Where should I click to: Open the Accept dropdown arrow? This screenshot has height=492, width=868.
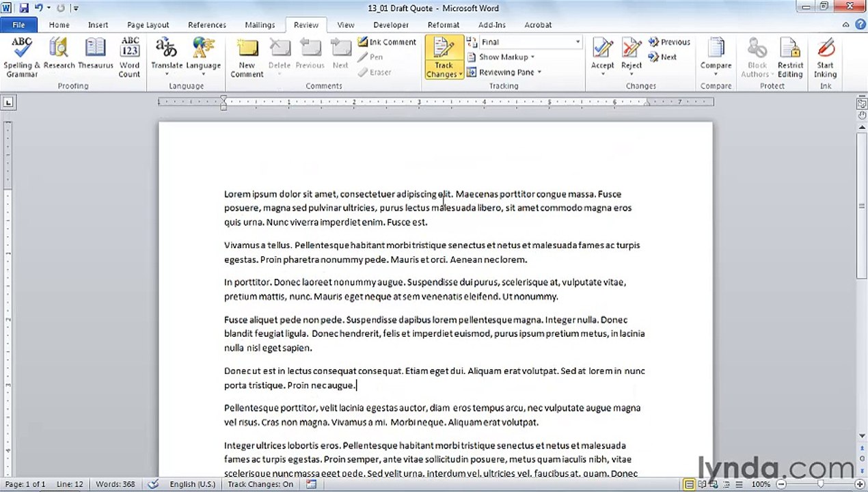[x=602, y=74]
